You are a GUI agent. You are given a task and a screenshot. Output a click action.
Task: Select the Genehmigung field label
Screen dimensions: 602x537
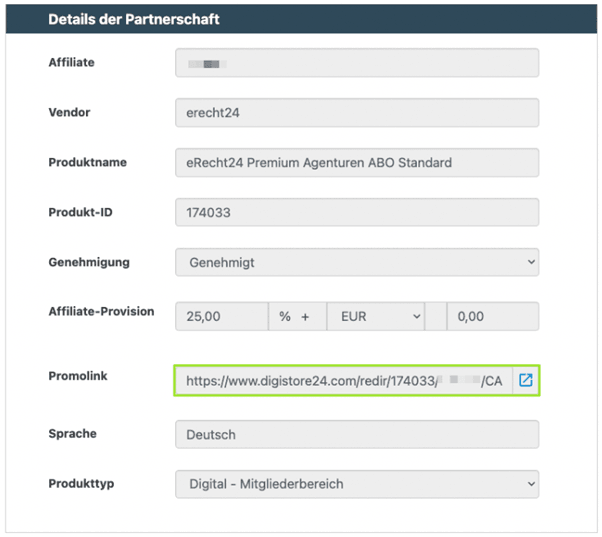point(89,262)
